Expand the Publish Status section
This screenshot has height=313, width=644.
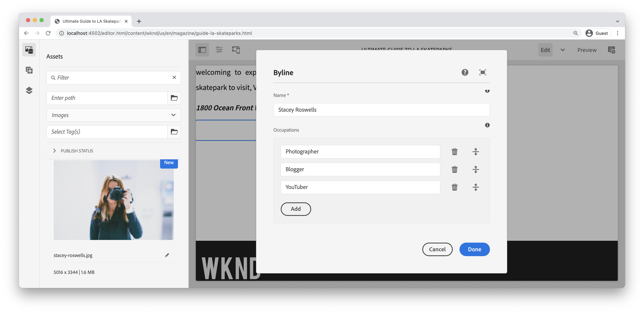(54, 151)
